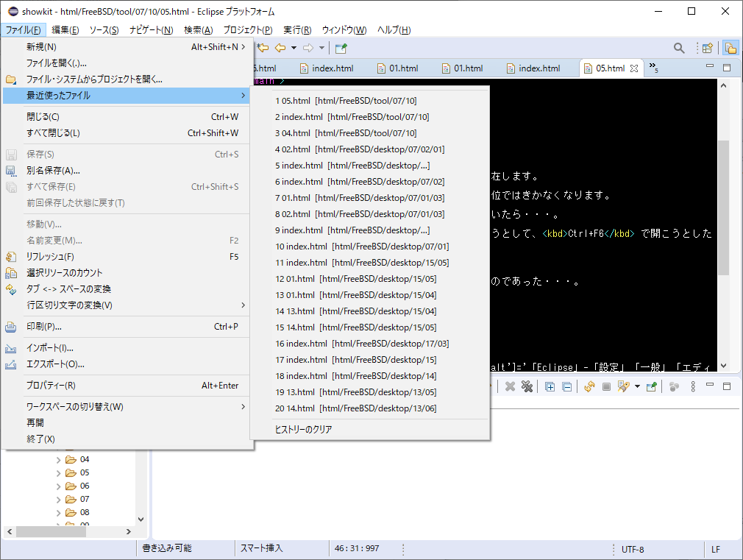Click the 46 : 31 : 997 cursor position
The width and height of the screenshot is (743, 560).
(357, 548)
